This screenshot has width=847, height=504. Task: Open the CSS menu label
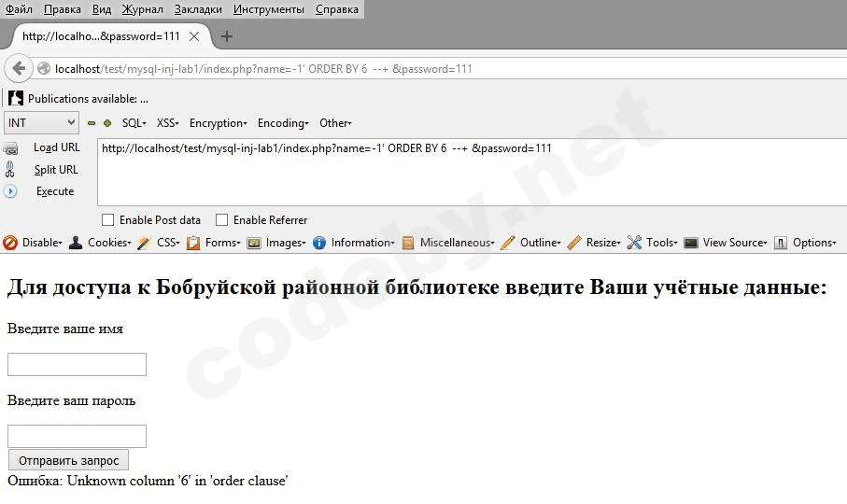pyautogui.click(x=168, y=243)
